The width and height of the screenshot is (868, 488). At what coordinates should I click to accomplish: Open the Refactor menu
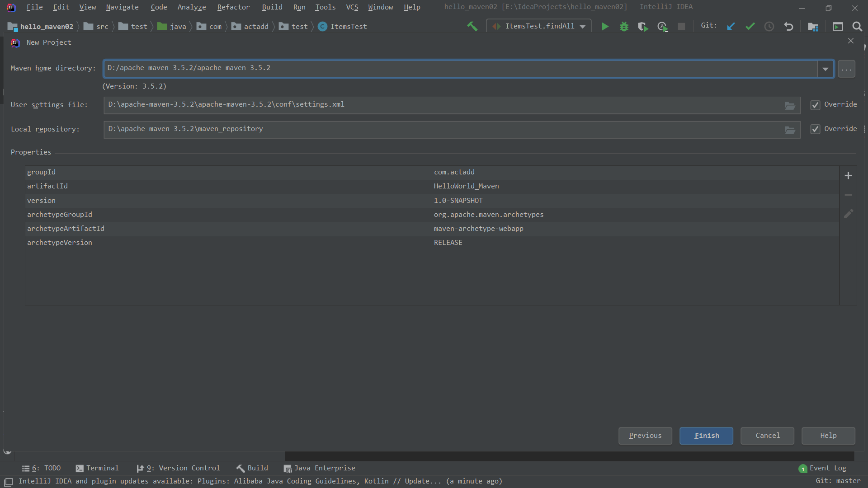(233, 7)
